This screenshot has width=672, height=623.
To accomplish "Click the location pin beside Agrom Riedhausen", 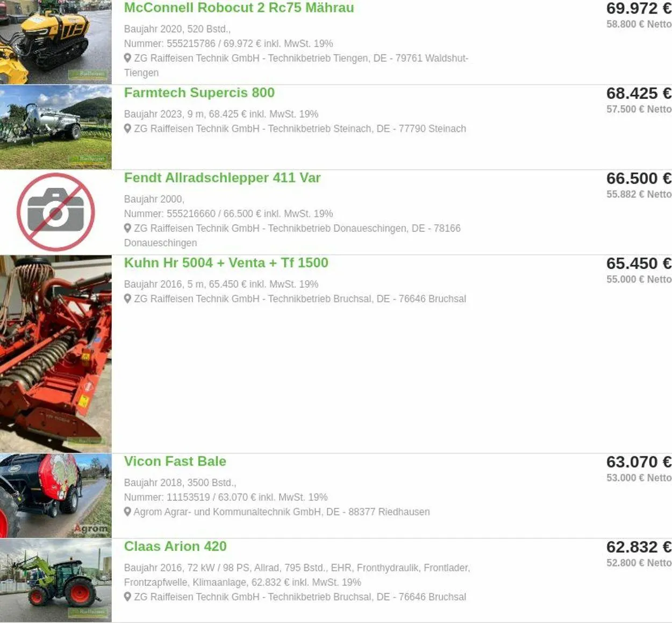I will click(x=127, y=511).
